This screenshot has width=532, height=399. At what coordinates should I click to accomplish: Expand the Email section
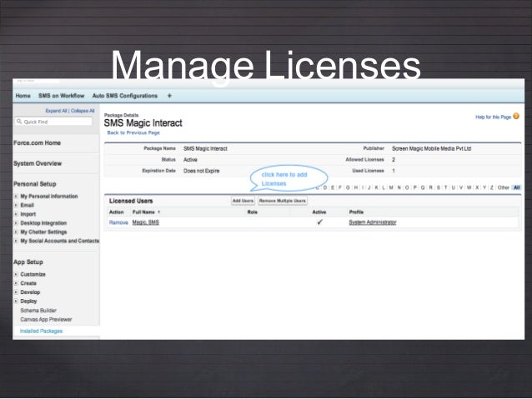tap(16, 205)
